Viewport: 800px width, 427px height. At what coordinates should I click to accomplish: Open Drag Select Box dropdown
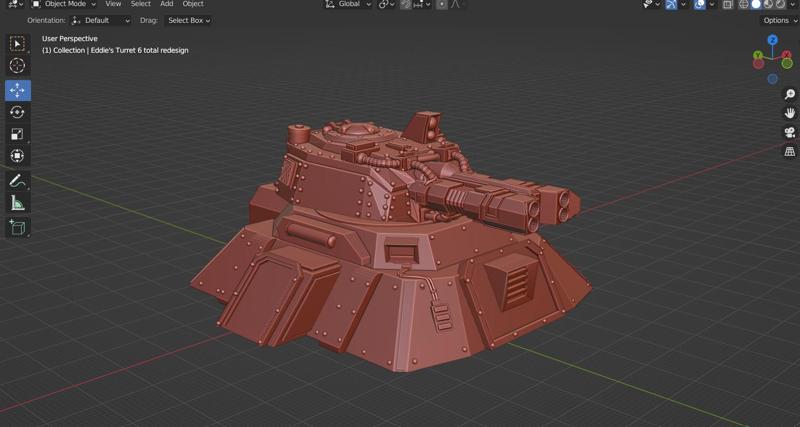coord(188,20)
